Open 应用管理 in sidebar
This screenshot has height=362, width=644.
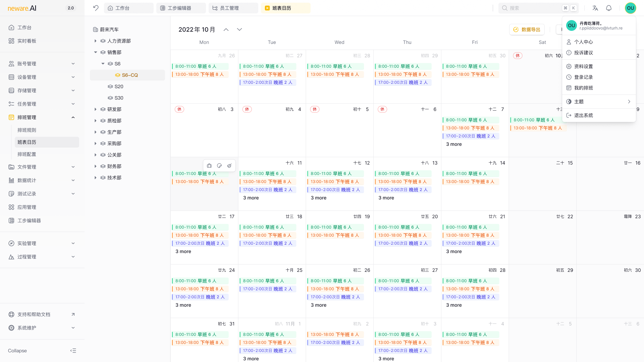[42, 207]
